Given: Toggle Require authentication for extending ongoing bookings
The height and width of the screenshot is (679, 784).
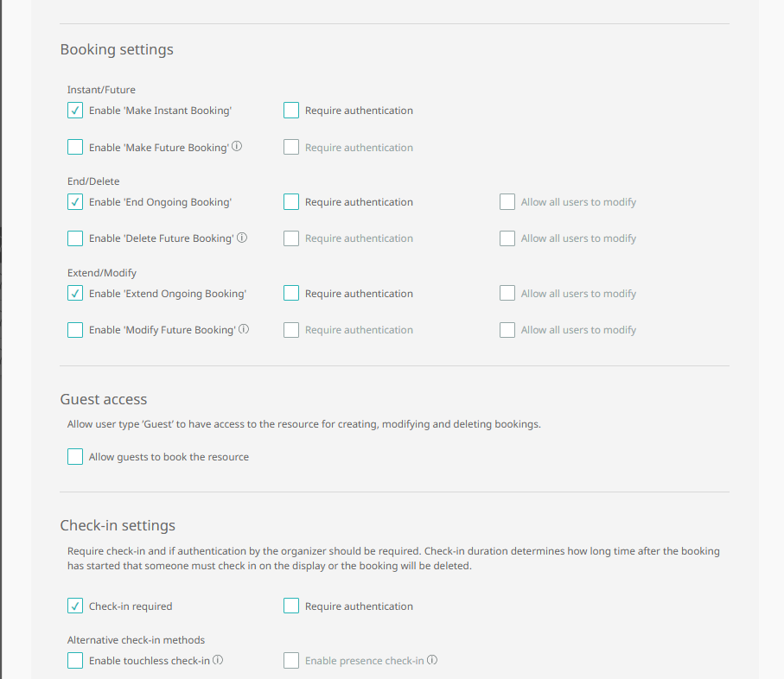Looking at the screenshot, I should pyautogui.click(x=291, y=293).
